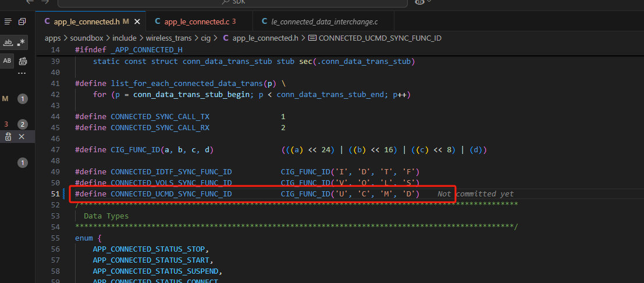
Task: Open the three-dots more options
Action: click(22, 74)
